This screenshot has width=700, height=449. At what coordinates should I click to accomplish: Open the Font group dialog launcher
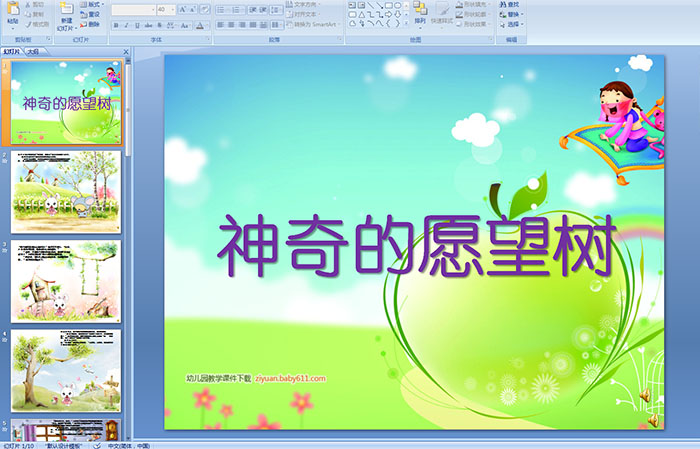click(x=208, y=40)
